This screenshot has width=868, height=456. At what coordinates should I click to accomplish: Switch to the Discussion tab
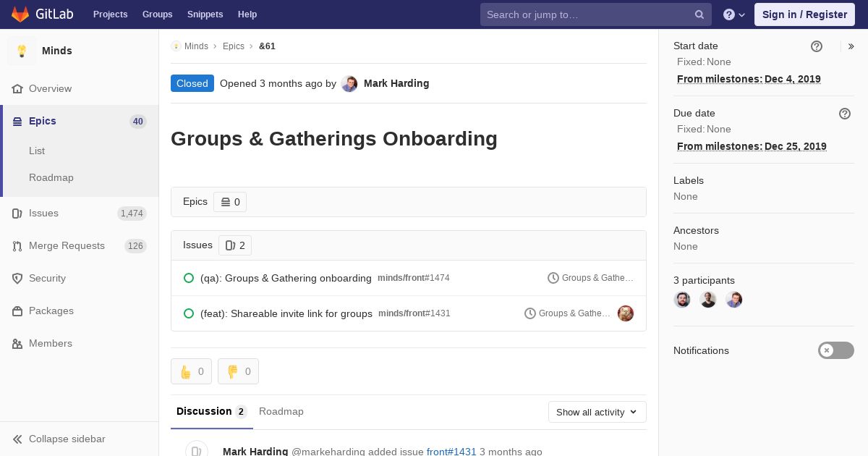pos(212,411)
